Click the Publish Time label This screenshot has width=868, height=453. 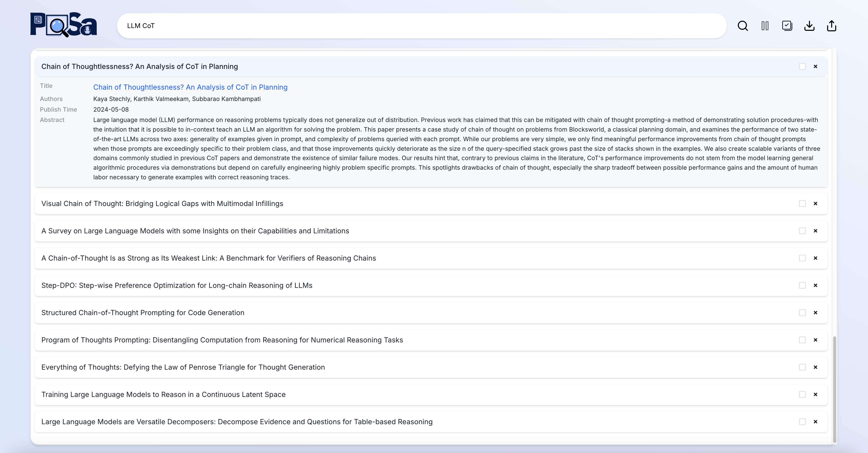point(58,109)
